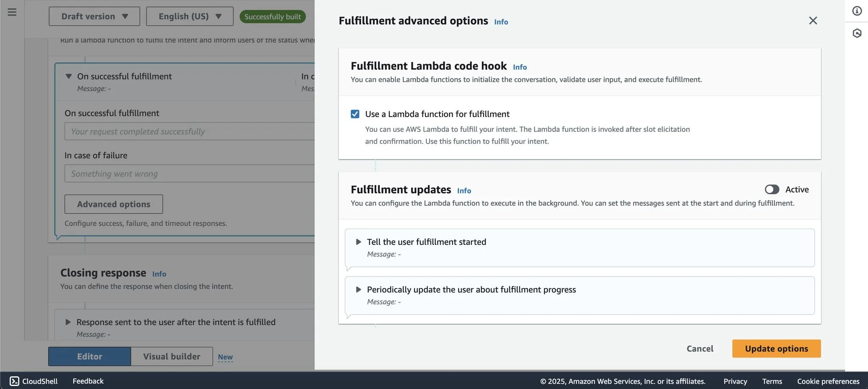Switch to the Editor tab
The image size is (868, 389).
point(89,356)
